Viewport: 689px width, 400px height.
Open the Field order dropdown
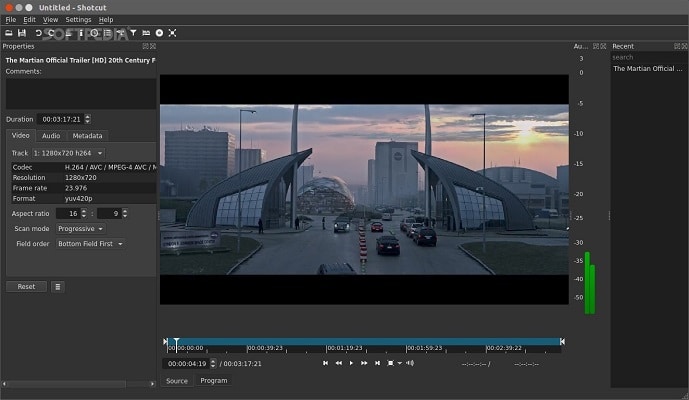[x=90, y=243]
